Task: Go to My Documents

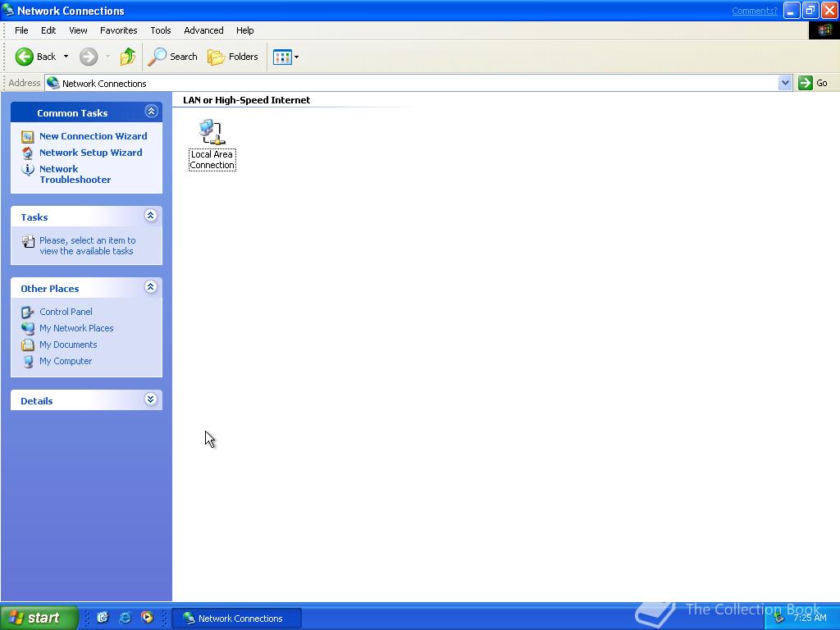Action: [x=68, y=345]
